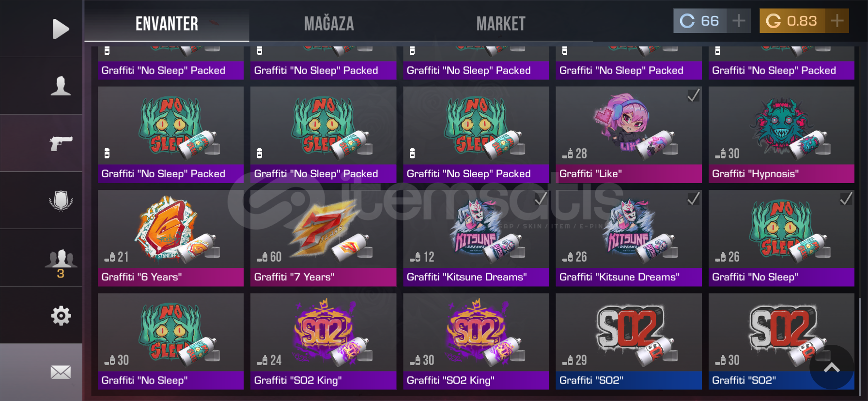Open the settings gear icon
Image resolution: width=868 pixels, height=401 pixels.
click(x=61, y=316)
